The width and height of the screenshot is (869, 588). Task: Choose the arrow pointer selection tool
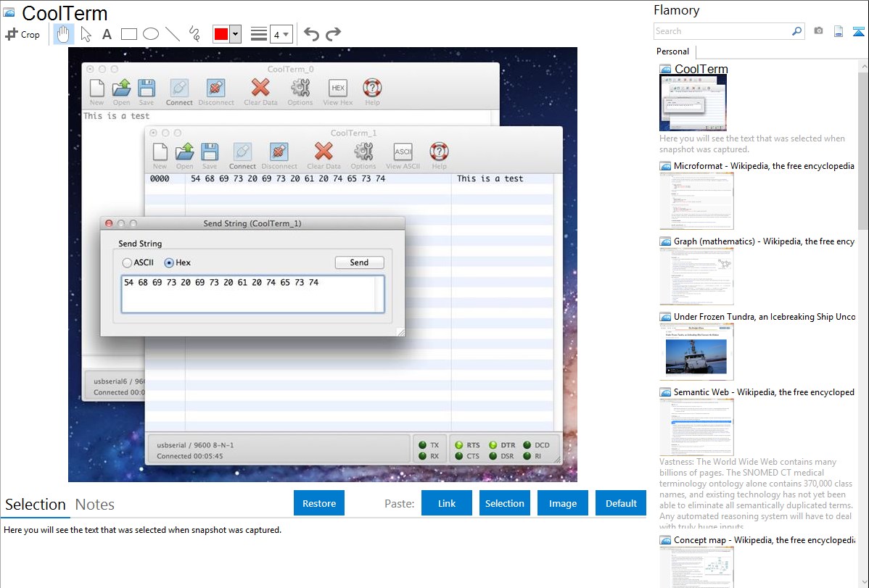[x=86, y=34]
